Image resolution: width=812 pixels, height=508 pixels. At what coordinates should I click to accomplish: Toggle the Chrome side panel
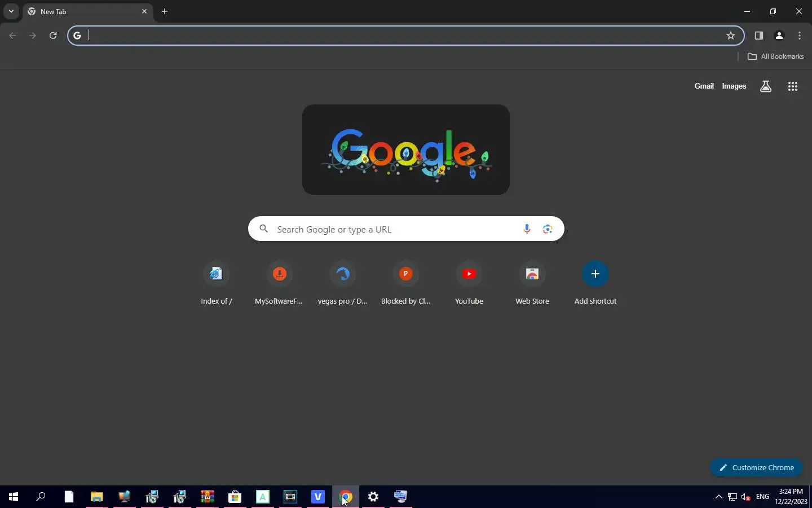[x=759, y=36]
